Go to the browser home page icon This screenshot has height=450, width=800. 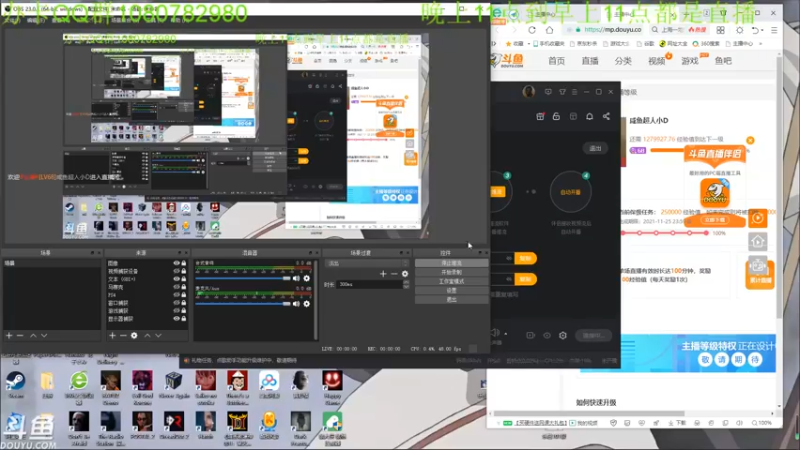click(x=549, y=30)
